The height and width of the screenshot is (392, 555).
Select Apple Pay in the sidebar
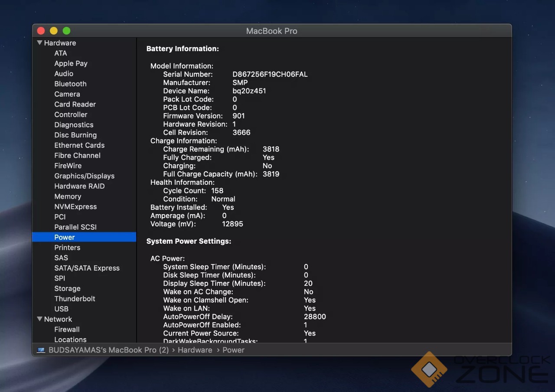[71, 63]
